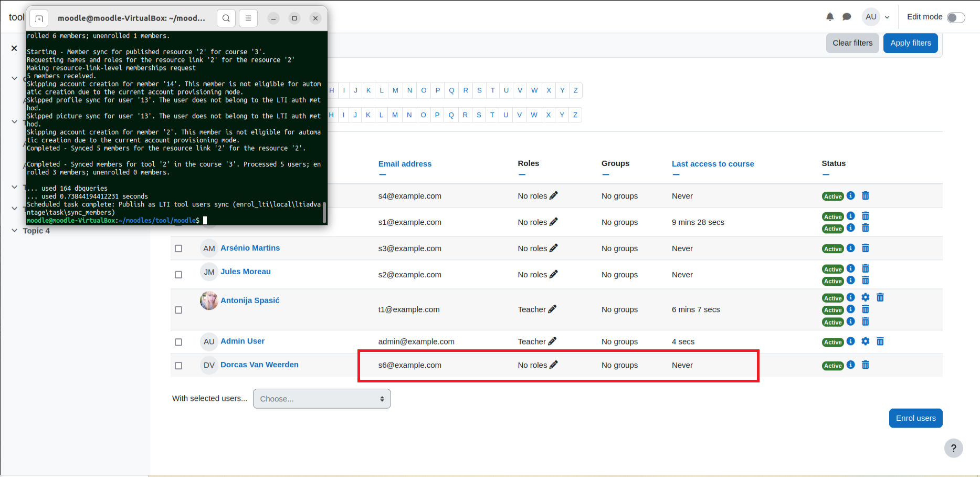Edit Teacher role pencil for Admin User

(552, 341)
